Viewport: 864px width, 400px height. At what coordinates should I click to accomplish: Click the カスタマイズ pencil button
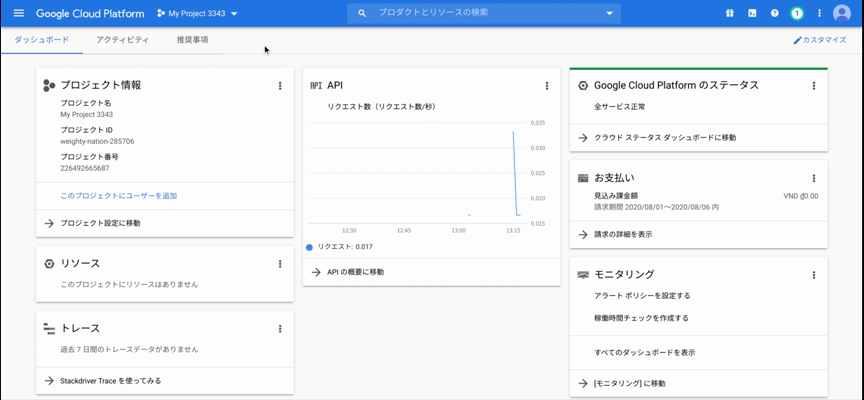point(819,40)
